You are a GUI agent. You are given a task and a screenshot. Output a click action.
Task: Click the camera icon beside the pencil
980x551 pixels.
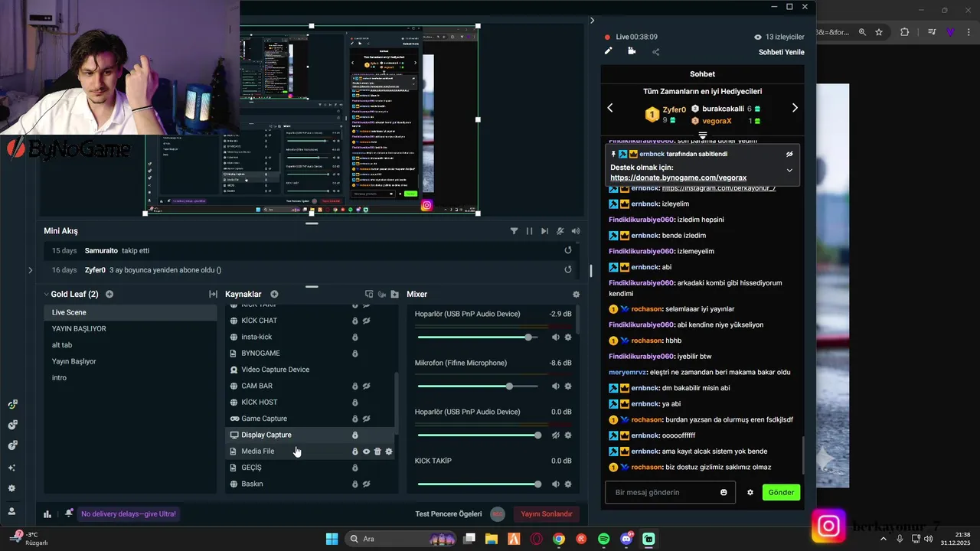point(632,51)
